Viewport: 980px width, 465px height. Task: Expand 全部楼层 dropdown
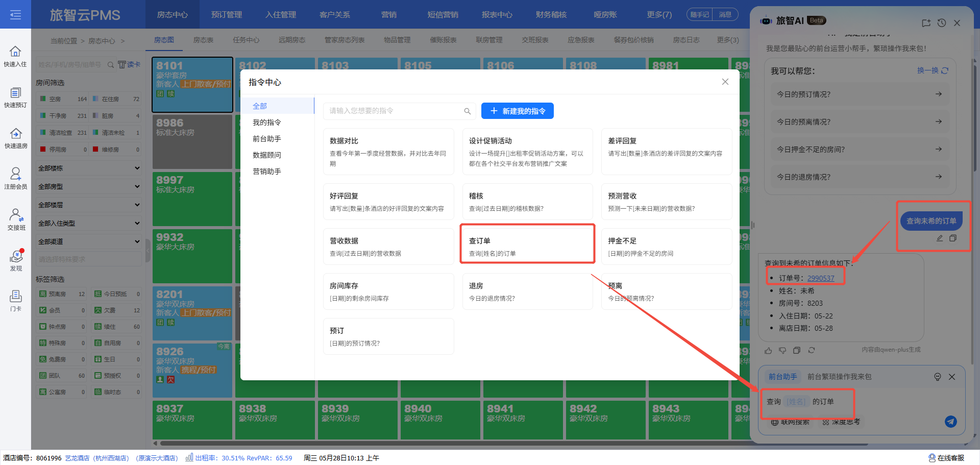(89, 205)
